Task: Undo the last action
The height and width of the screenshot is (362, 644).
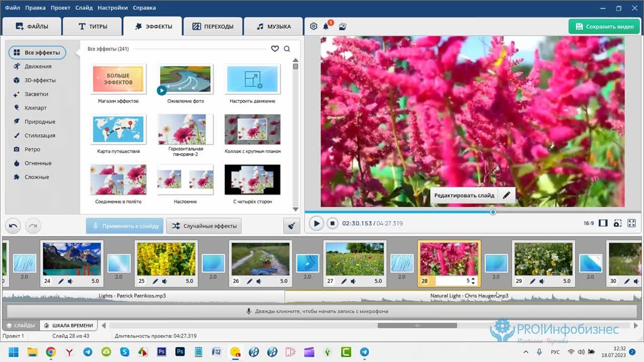Action: pos(13,226)
